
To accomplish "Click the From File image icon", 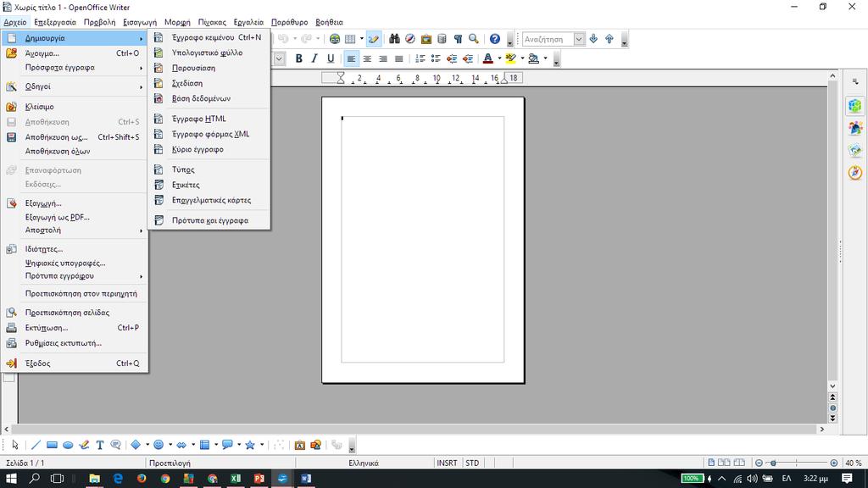I will (x=316, y=445).
